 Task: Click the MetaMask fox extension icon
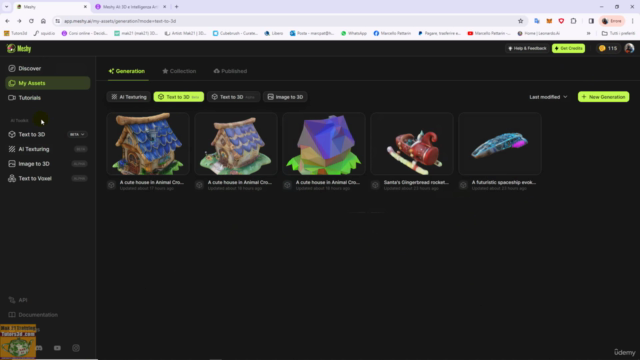point(549,21)
